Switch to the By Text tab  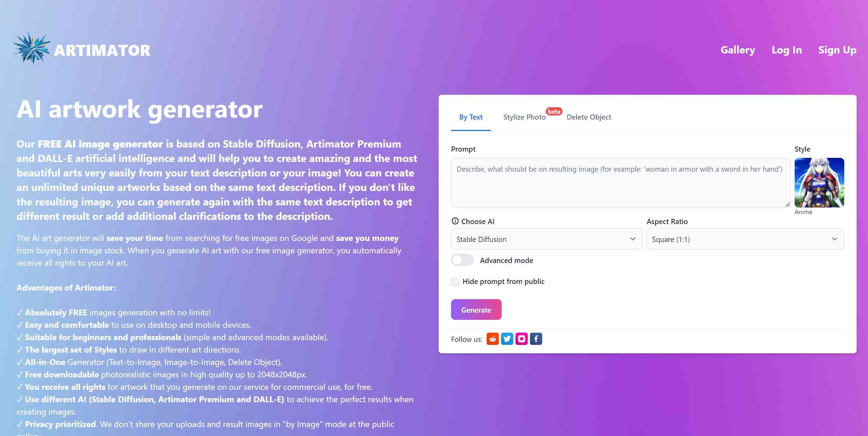pos(471,116)
